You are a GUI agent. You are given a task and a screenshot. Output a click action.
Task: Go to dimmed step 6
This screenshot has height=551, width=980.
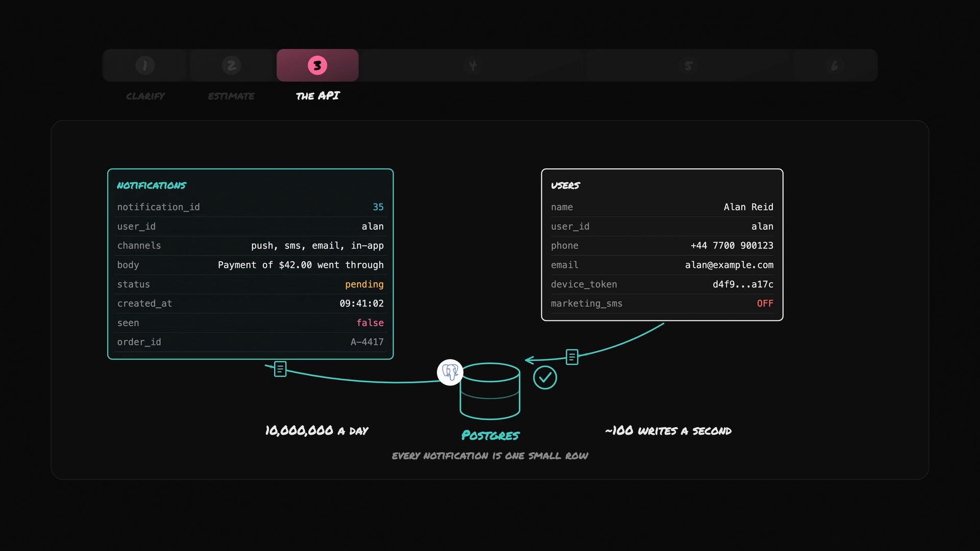pyautogui.click(x=835, y=65)
